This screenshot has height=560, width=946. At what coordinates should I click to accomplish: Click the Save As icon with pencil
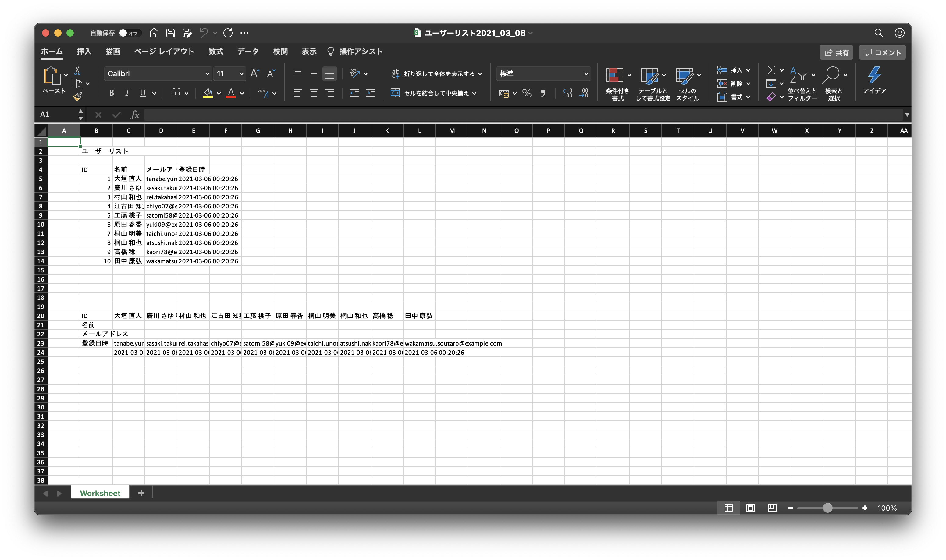pyautogui.click(x=187, y=33)
